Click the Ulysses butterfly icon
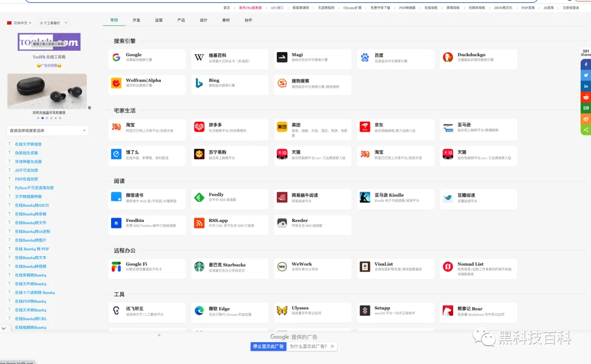 click(282, 310)
